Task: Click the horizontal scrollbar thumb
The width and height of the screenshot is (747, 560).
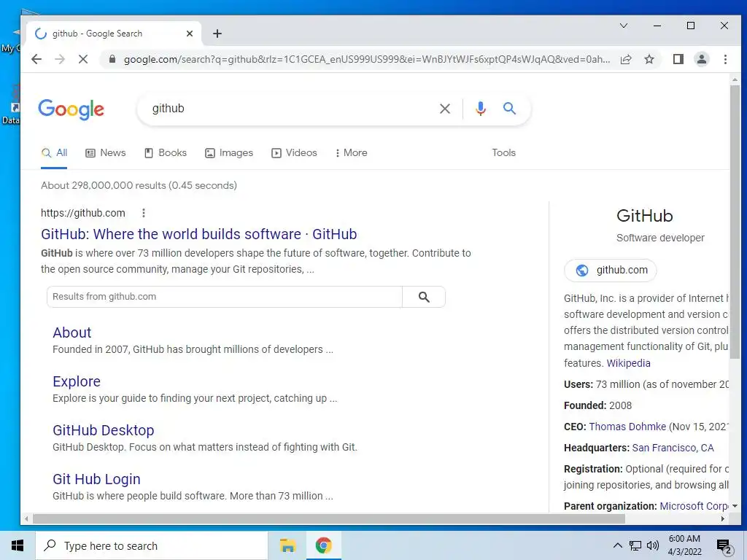Action: [329, 518]
